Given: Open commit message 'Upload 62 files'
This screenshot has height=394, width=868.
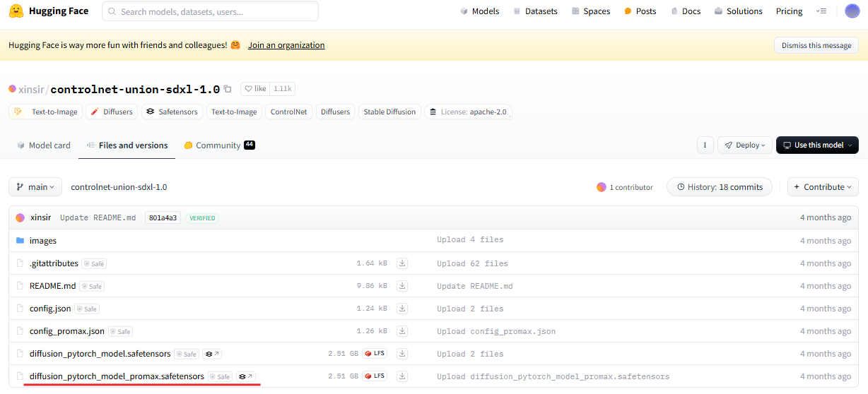Looking at the screenshot, I should pyautogui.click(x=472, y=263).
